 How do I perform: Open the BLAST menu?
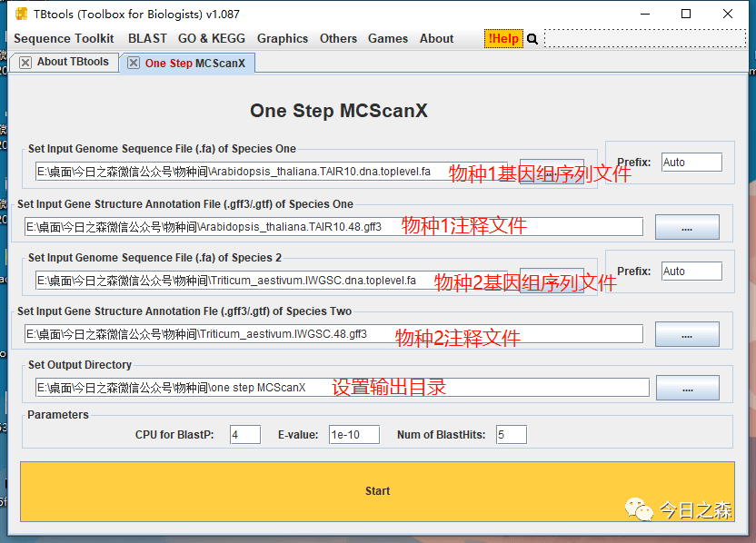coord(147,38)
